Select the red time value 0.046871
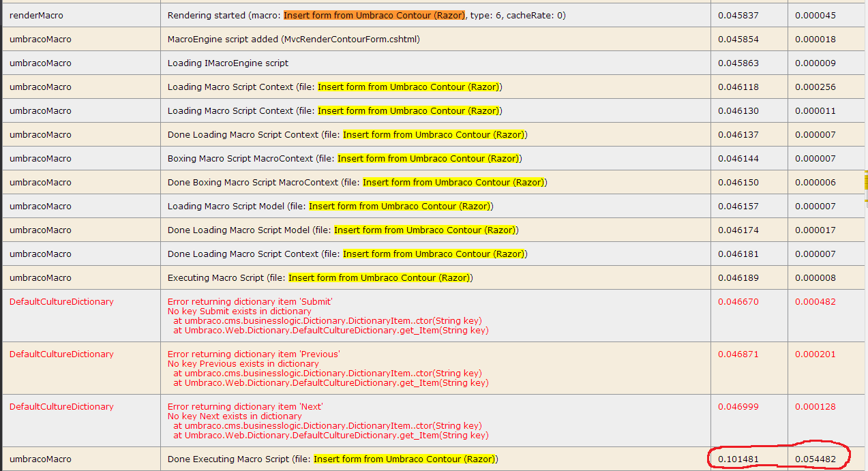This screenshot has height=471, width=868. [x=738, y=354]
